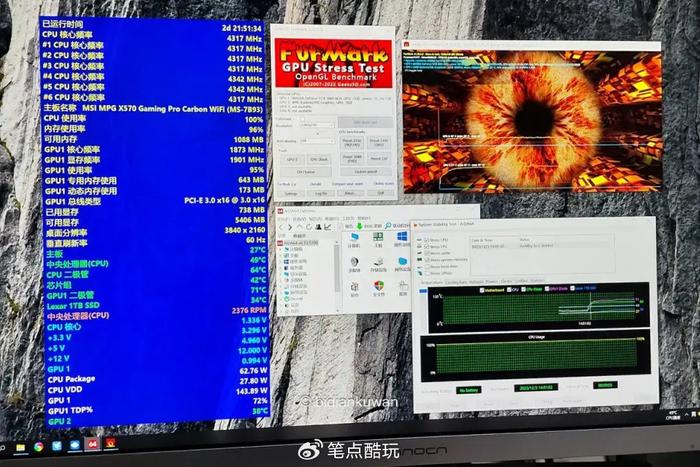Toggle the Motherboard checkbox on the temperature graph
The image size is (700, 467).
(482, 290)
